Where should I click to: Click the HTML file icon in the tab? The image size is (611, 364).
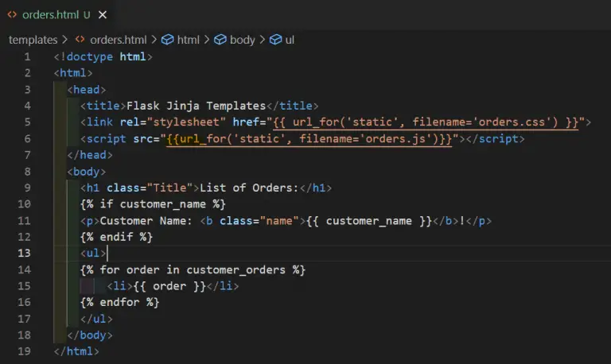tap(12, 14)
